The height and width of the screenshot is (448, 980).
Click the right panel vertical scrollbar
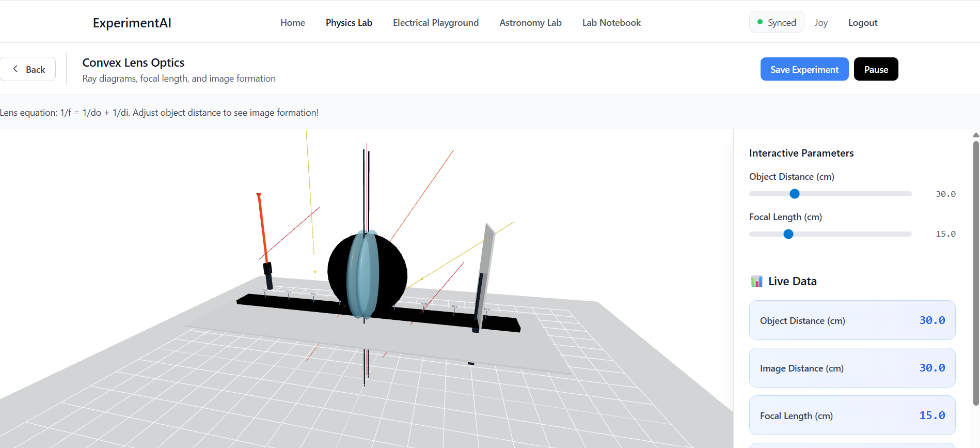point(976,273)
